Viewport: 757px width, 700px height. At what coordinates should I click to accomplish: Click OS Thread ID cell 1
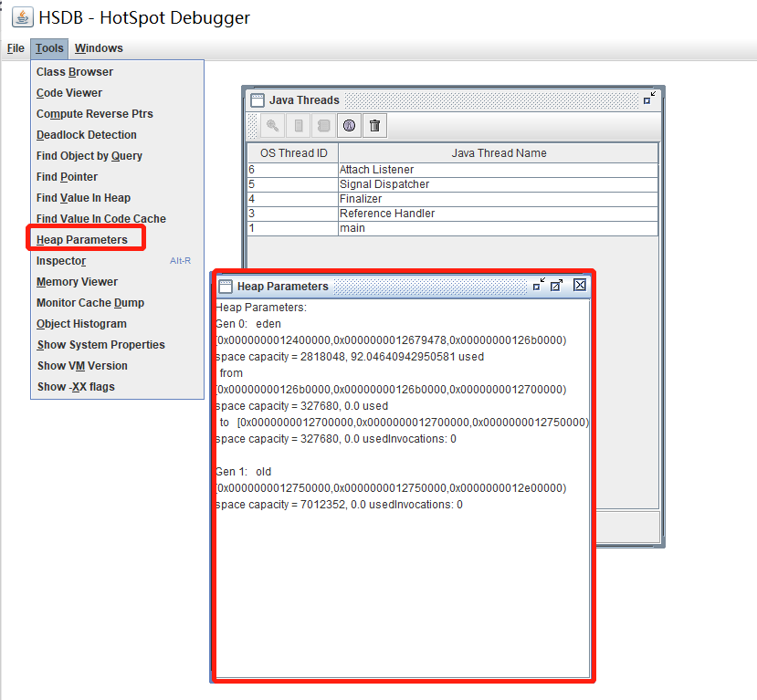(292, 228)
